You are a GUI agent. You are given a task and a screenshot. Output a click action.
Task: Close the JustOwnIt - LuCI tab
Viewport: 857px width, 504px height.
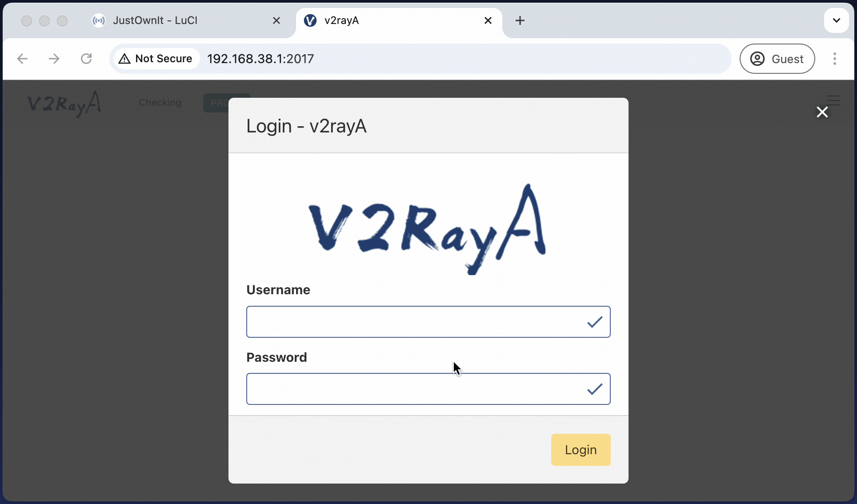coord(276,20)
